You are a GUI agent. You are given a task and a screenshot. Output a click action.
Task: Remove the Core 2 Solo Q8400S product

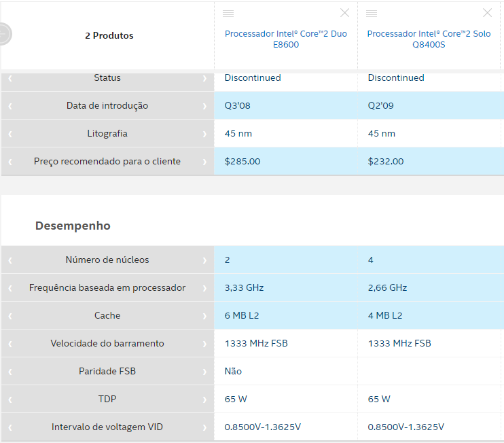tap(487, 13)
